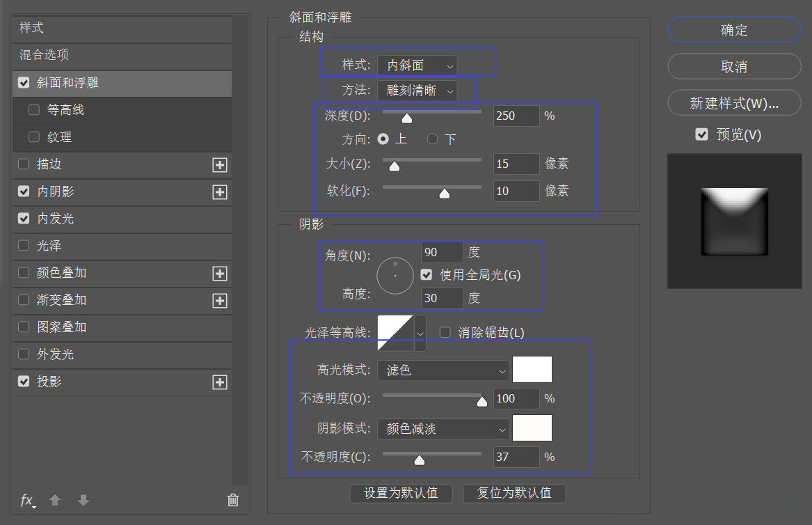
Task: Enable the 消除锯齿 checkbox
Action: click(445, 332)
